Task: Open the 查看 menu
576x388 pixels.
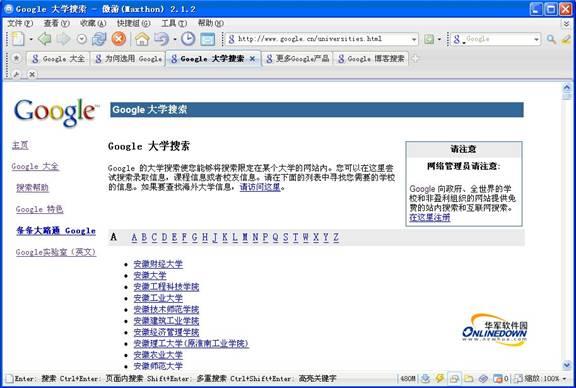Action: pyautogui.click(x=56, y=23)
